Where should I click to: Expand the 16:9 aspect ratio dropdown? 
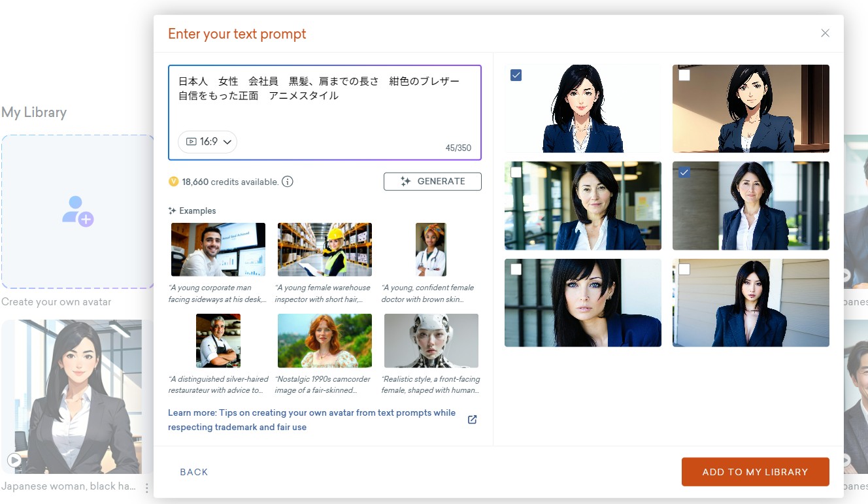click(208, 142)
